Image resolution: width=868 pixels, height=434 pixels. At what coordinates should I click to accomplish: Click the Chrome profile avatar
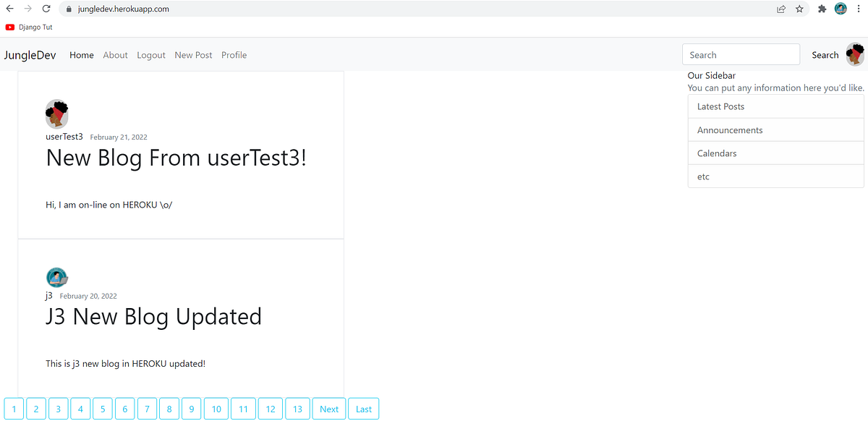click(841, 9)
